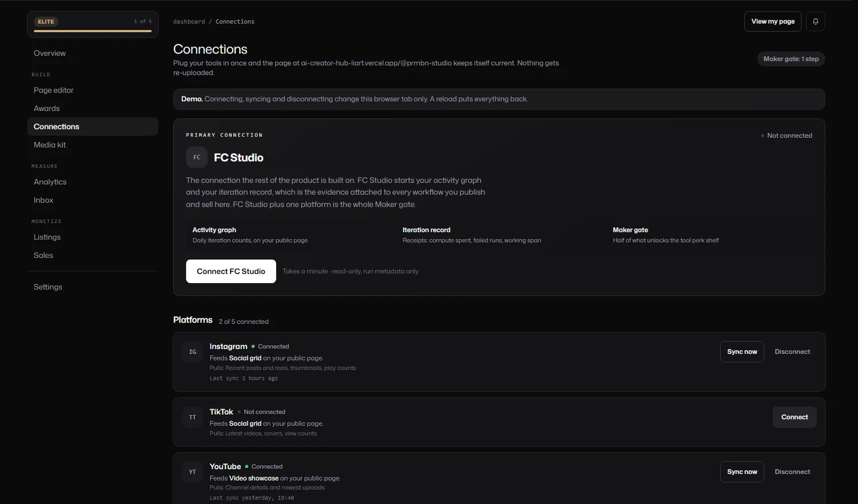Click the 5 of 5 tier counter

(143, 22)
